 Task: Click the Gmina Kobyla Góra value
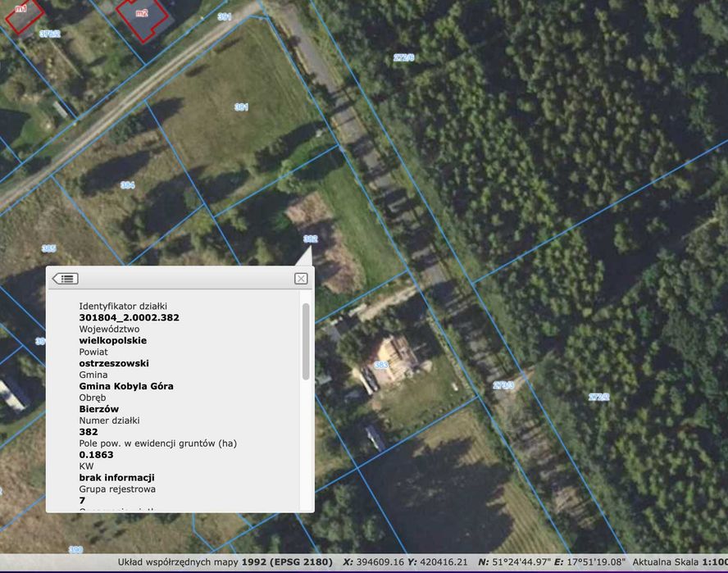pyautogui.click(x=126, y=386)
